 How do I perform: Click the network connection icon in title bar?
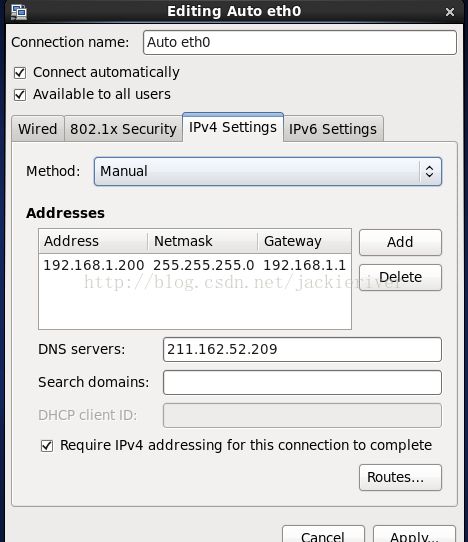pos(19,12)
